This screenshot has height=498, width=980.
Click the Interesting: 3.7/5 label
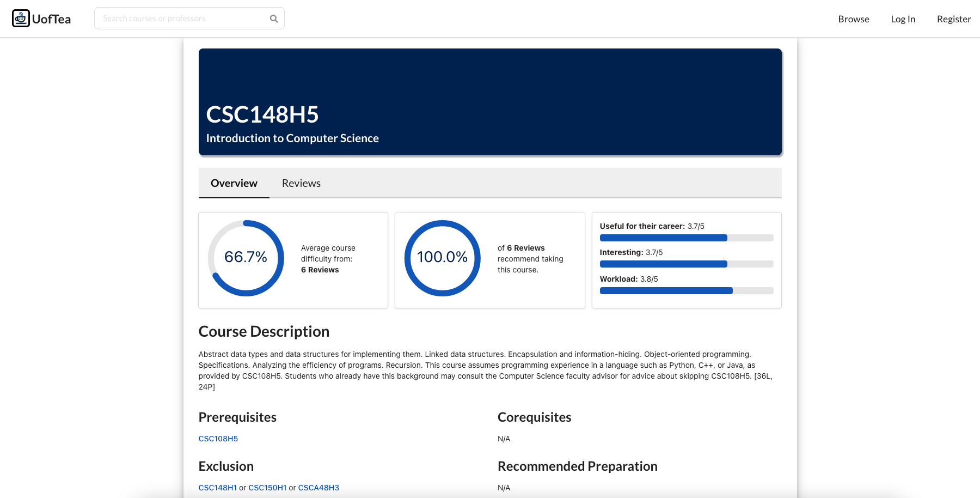tap(632, 252)
